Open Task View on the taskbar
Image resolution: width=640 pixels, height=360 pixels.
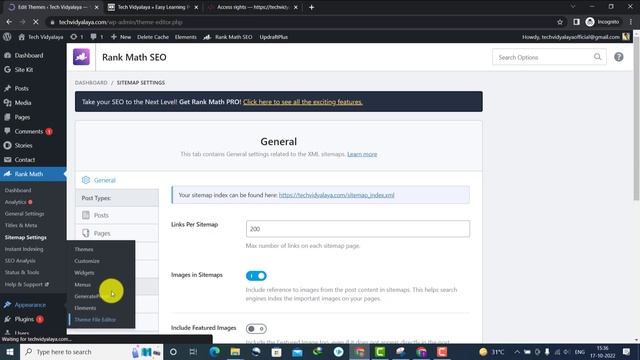(193, 352)
